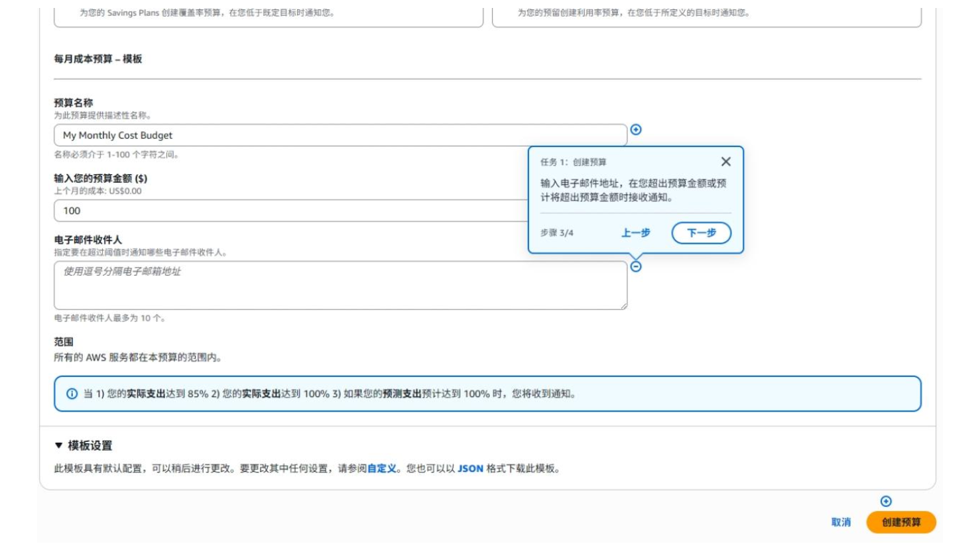
Task: Click the minus circle icon under the tutorial popup
Action: coord(636,266)
